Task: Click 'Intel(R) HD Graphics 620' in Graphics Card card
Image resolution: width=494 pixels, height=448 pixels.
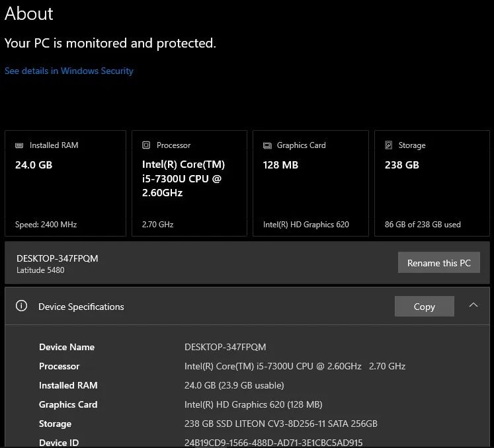Action: 306,225
